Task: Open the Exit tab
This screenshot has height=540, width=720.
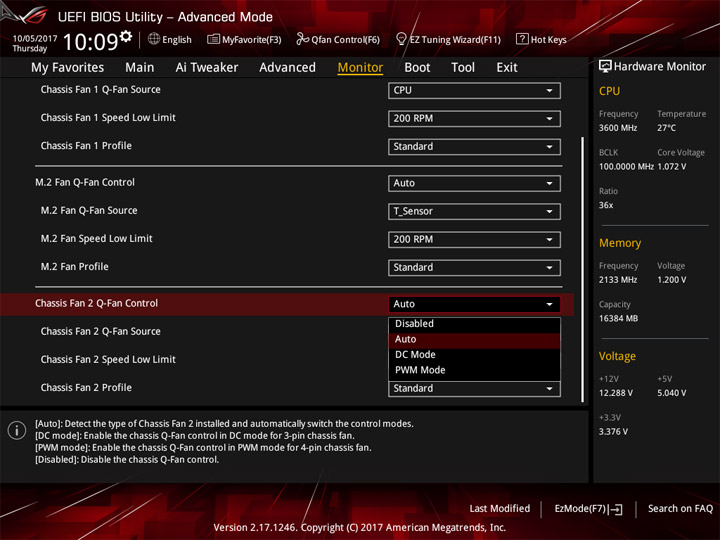Action: click(507, 68)
